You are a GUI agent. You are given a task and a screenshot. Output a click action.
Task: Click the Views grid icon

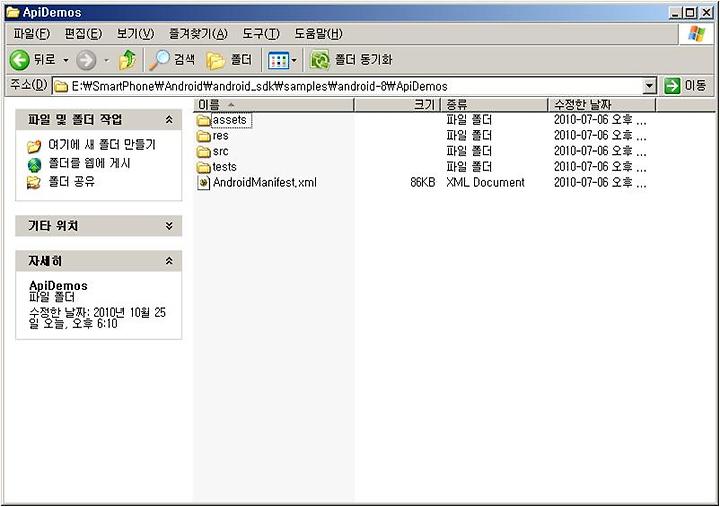[278, 60]
